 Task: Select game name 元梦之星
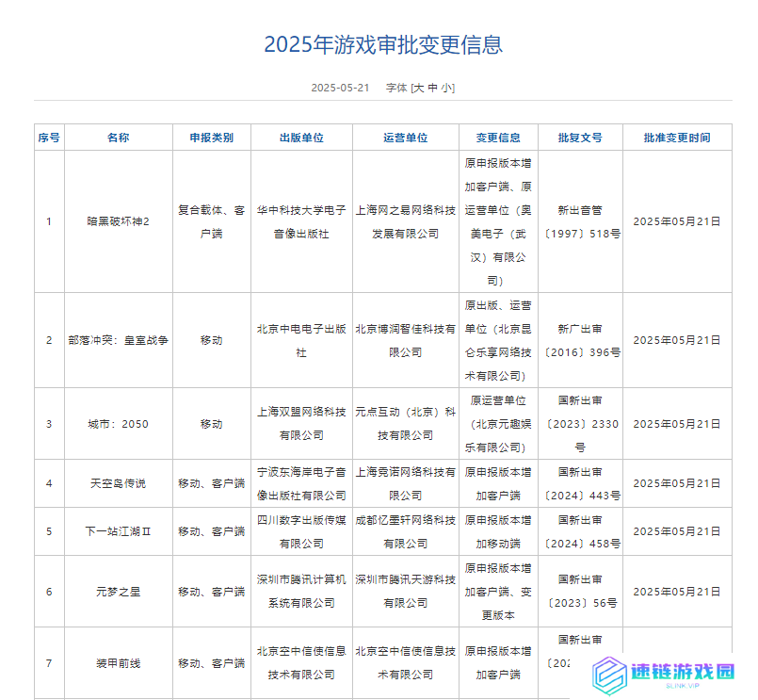pos(119,591)
